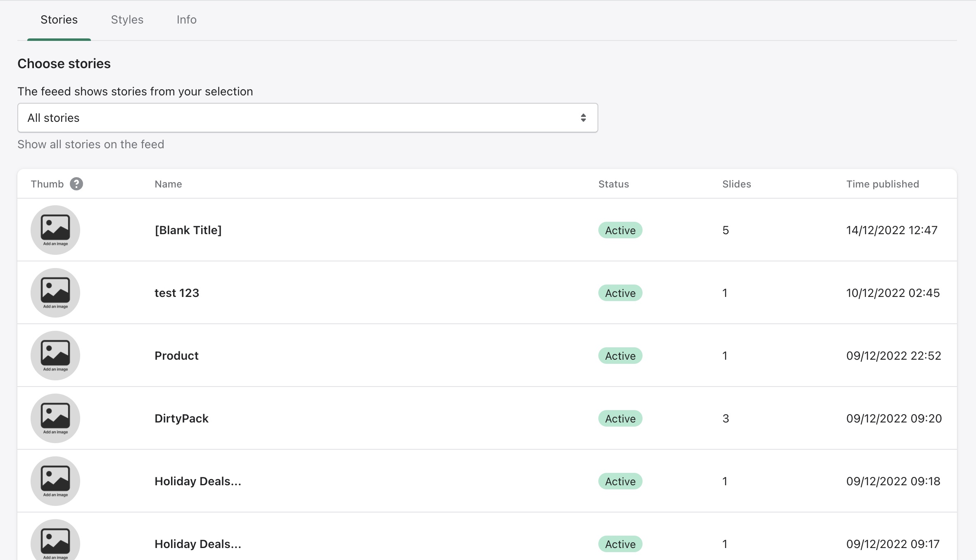Switch to the Info tab
Image resolution: width=976 pixels, height=560 pixels.
click(186, 20)
